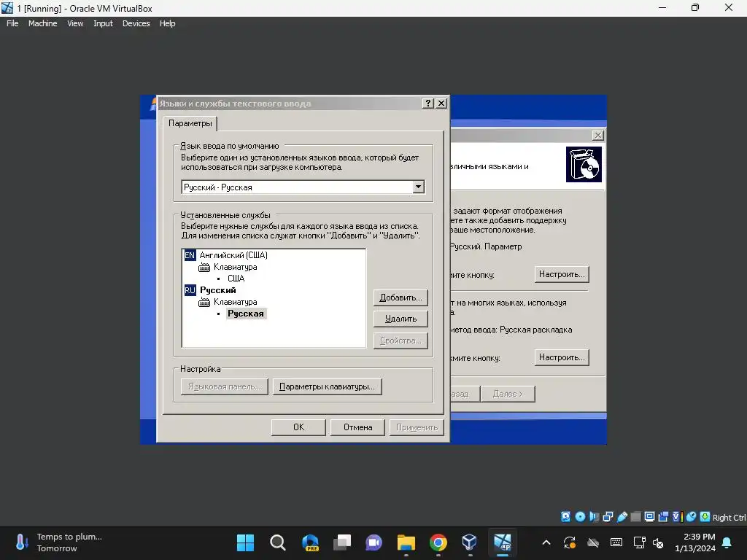
Task: Open taskbar Search
Action: (x=278, y=542)
